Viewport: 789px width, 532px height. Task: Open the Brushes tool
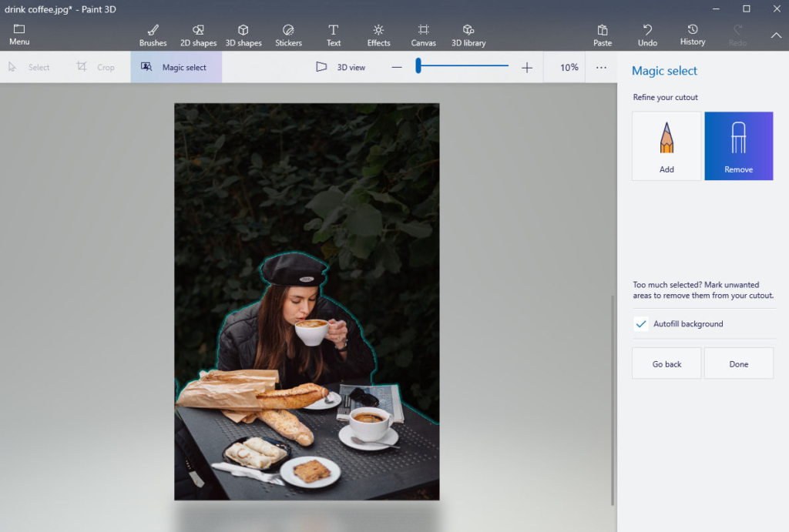point(153,35)
